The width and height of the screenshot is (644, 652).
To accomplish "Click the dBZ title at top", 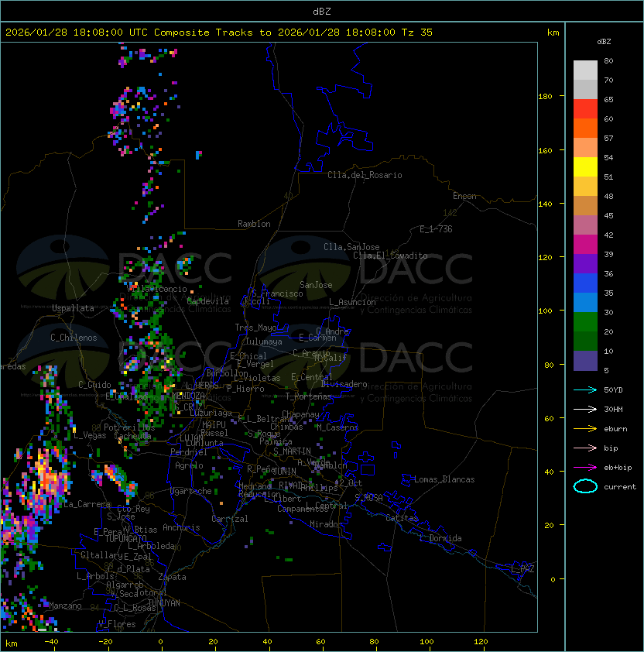I will 321,11.
